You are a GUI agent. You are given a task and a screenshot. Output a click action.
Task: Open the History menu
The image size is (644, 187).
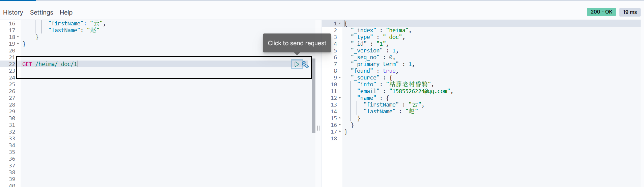(13, 13)
